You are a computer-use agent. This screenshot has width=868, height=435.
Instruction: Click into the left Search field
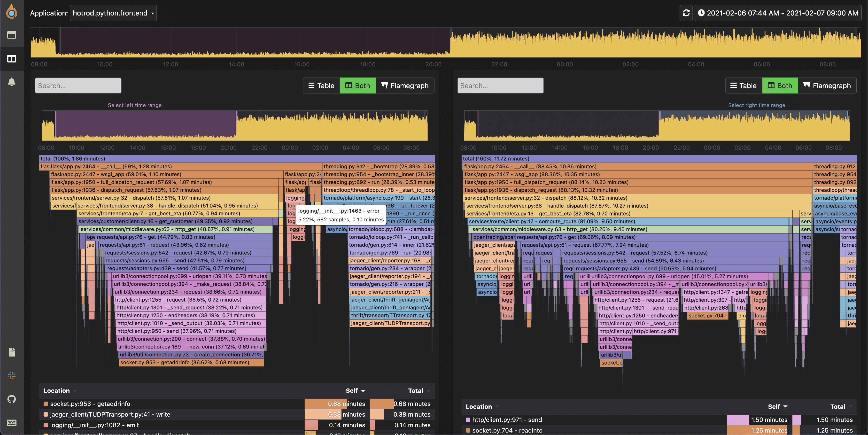click(78, 85)
